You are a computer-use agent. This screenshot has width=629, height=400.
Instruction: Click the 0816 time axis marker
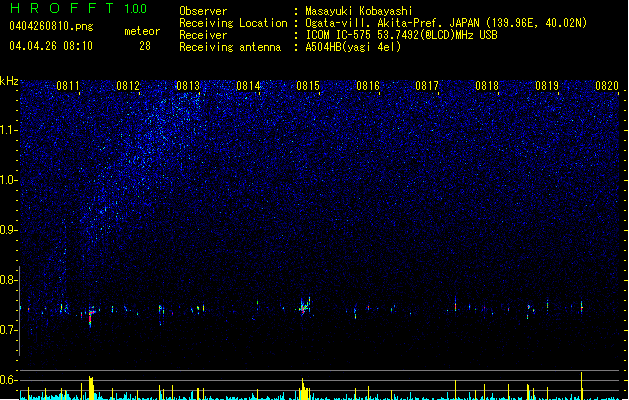click(368, 86)
